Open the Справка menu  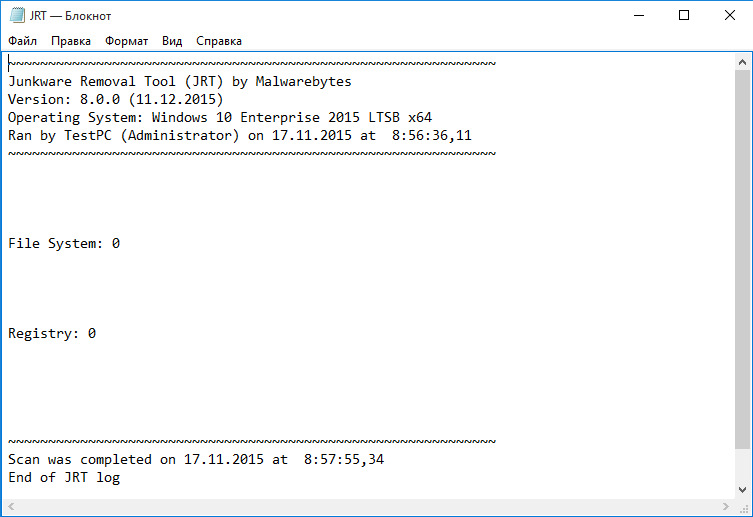click(219, 41)
